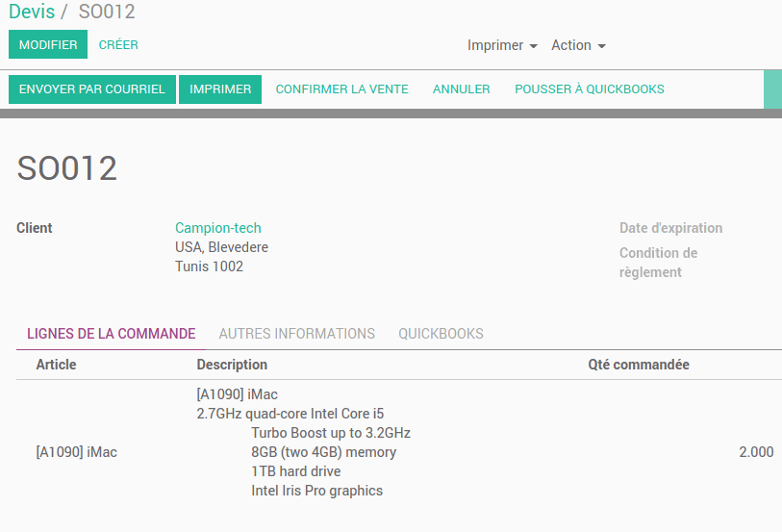
Task: Click CONFIRMER LA VENTE
Action: 342,89
